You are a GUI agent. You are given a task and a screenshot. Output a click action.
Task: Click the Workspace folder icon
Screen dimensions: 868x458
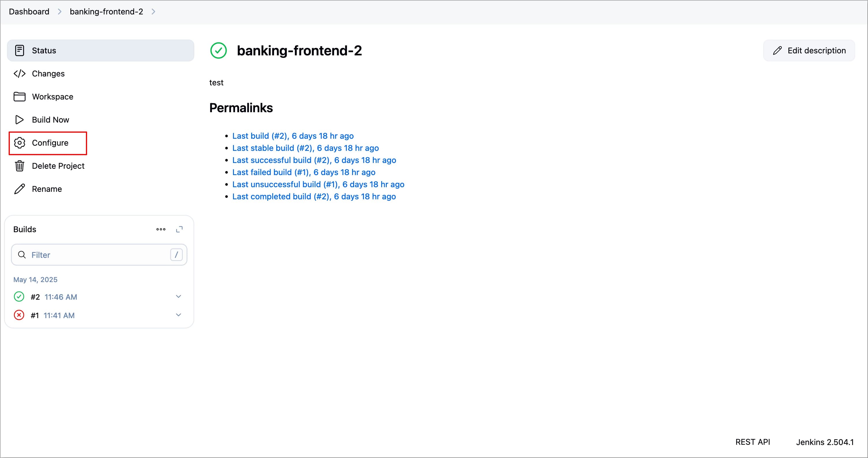(20, 97)
